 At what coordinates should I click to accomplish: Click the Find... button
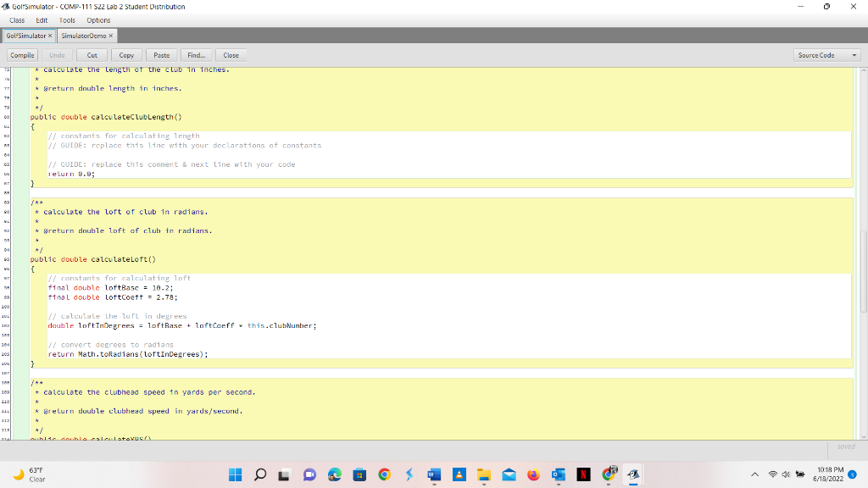coord(196,55)
